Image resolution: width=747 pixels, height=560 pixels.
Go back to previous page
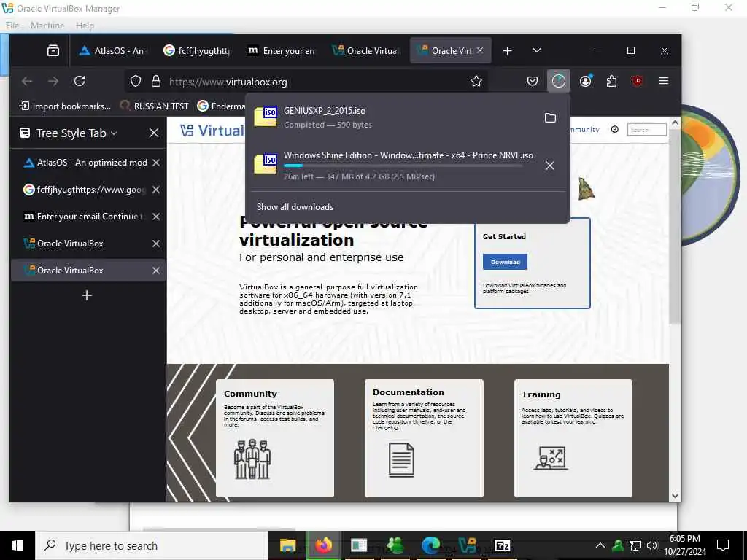27,82
